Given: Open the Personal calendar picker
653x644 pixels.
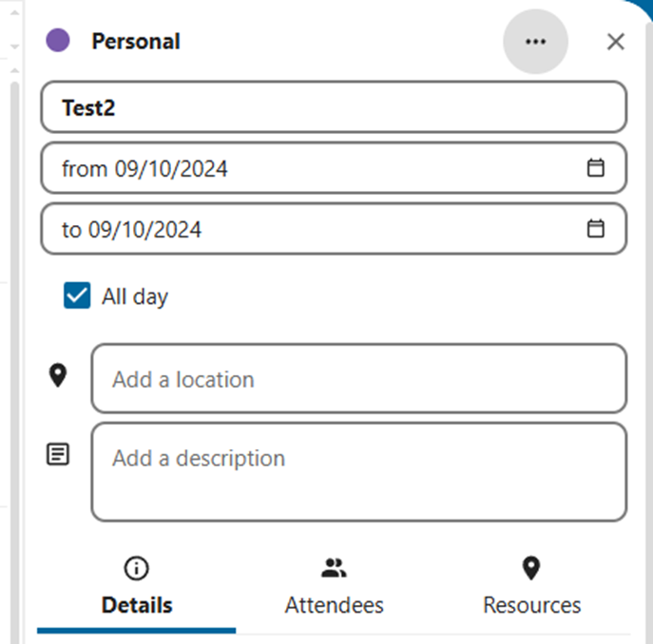Looking at the screenshot, I should 135,42.
